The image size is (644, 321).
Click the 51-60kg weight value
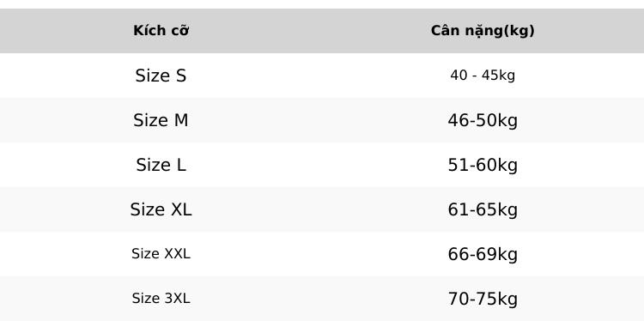[483, 166]
